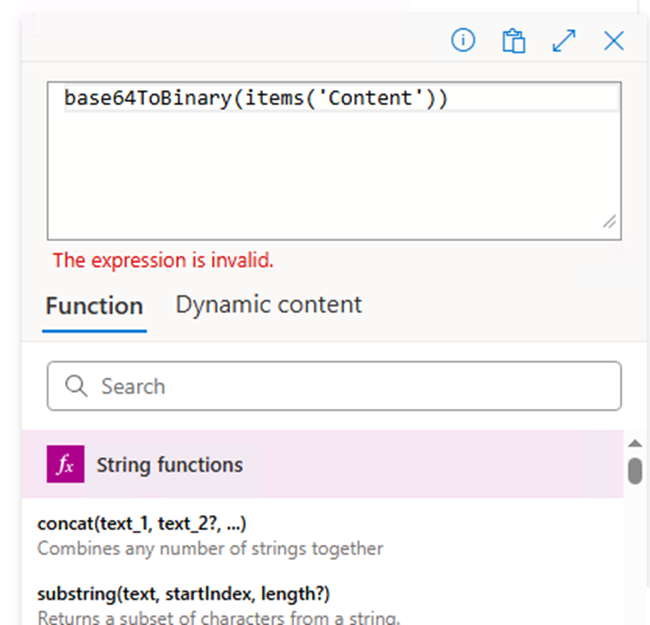
Task: Click the magnifier icon in Search box
Action: point(76,386)
